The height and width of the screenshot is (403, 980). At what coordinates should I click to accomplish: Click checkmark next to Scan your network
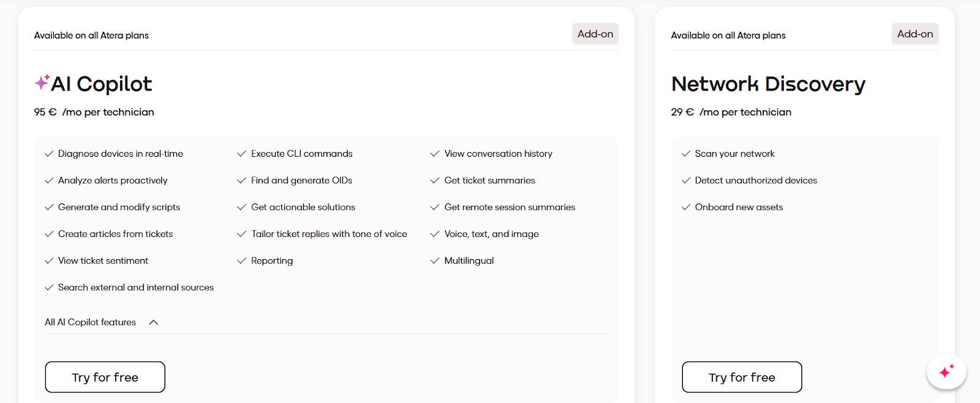tap(686, 154)
